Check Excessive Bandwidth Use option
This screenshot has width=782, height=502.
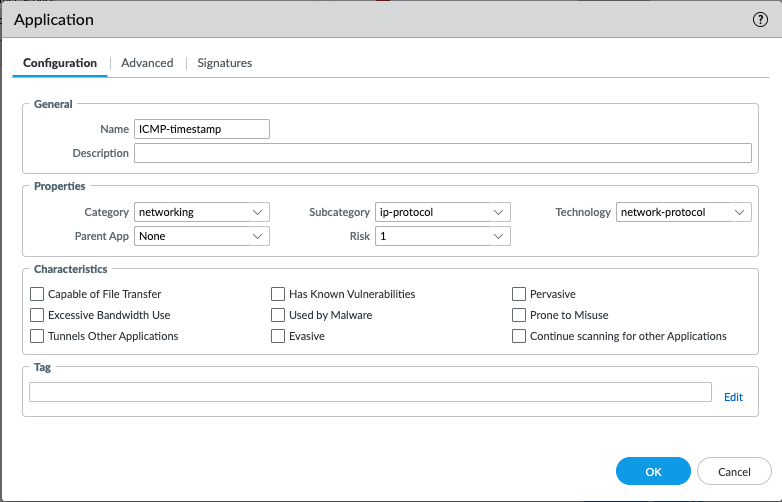click(x=38, y=315)
